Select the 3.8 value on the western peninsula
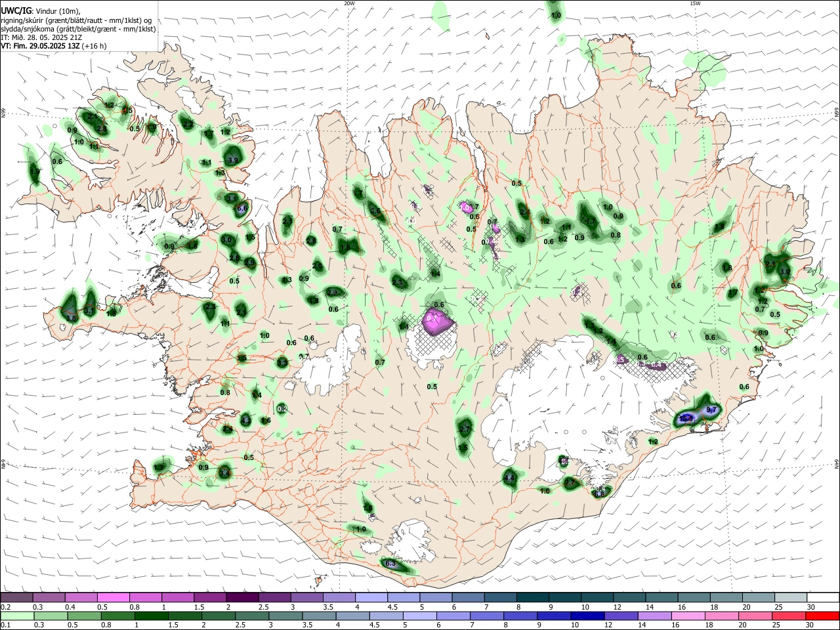Viewport: 840px width, 630px height. pos(72,318)
